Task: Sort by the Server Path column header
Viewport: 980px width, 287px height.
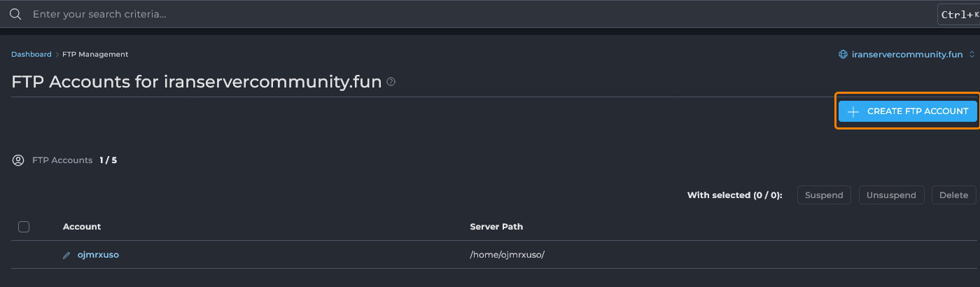Action: coord(496,227)
